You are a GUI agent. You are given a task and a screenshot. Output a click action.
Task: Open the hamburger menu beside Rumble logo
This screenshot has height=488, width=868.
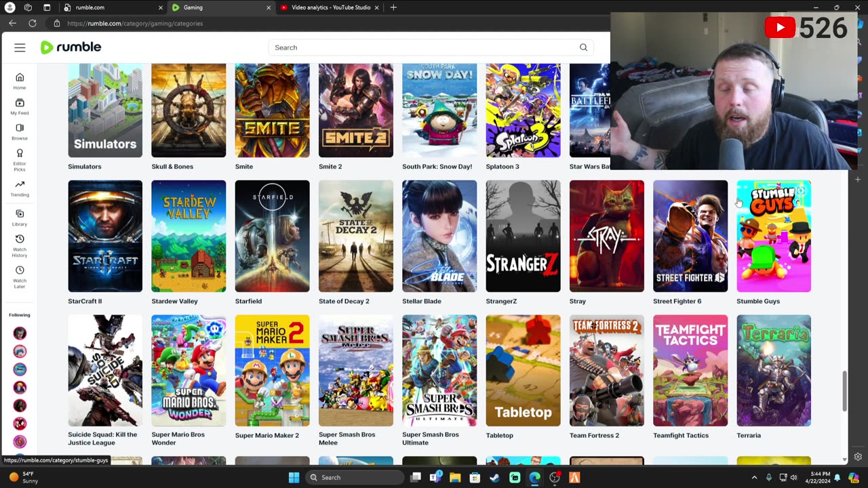click(20, 47)
